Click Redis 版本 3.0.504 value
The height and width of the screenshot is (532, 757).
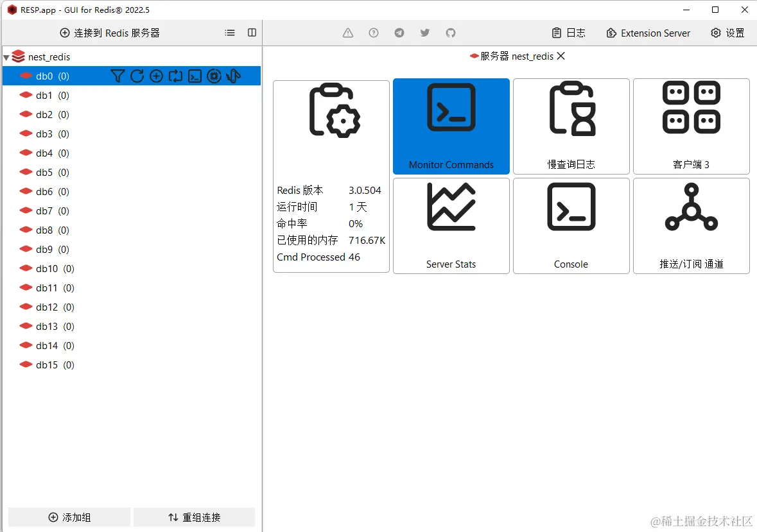[365, 191]
